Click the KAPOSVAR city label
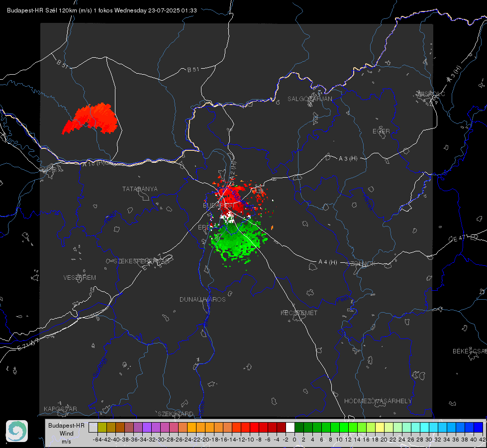This screenshot has width=487, height=448. (60, 409)
